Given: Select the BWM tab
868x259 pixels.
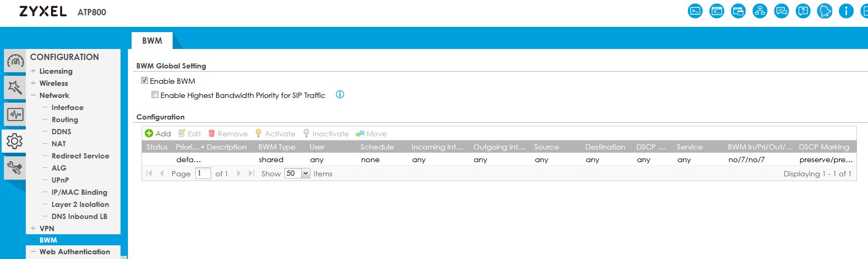Looking at the screenshot, I should click(152, 41).
